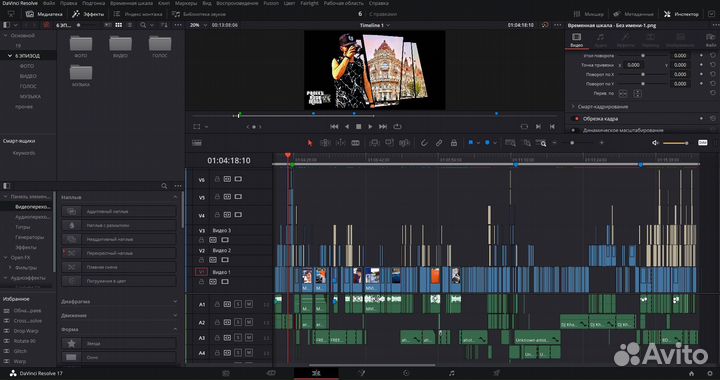The height and width of the screenshot is (380, 720).
Task: Activate the Dynamic Trim mode tool
Action: 340,143
